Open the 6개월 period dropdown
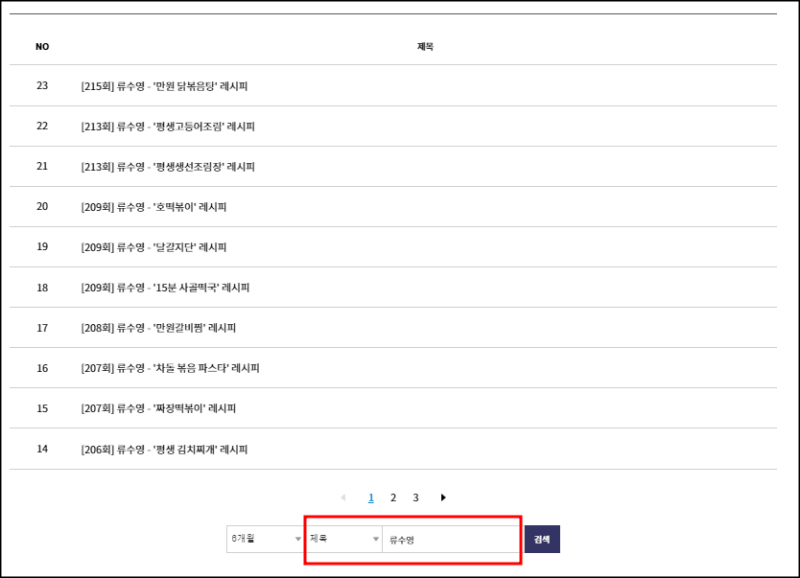Image resolution: width=800 pixels, height=578 pixels. pyautogui.click(x=264, y=538)
